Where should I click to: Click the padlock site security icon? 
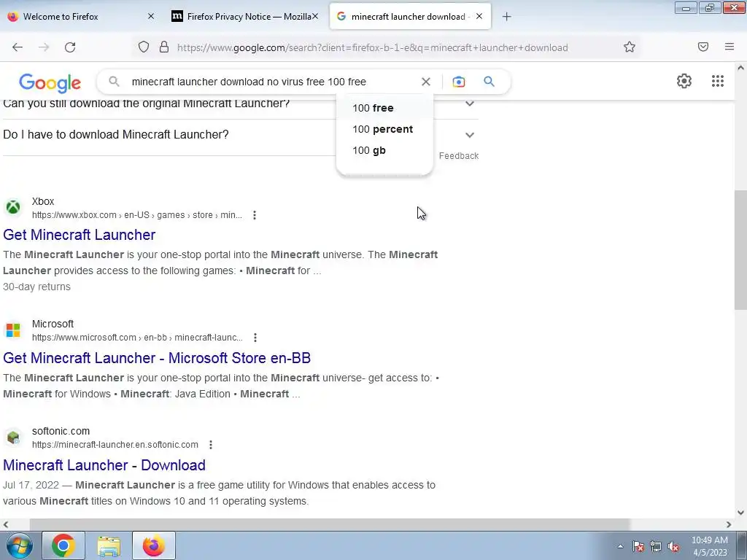click(x=164, y=47)
